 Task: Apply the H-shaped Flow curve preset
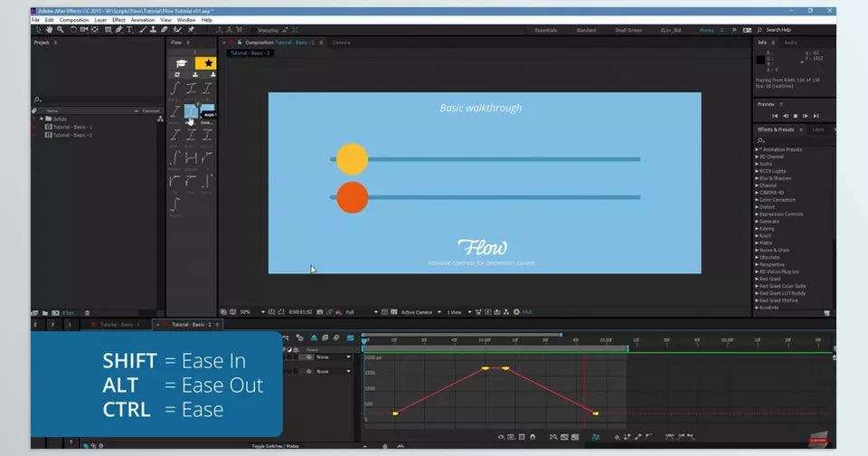[191, 158]
